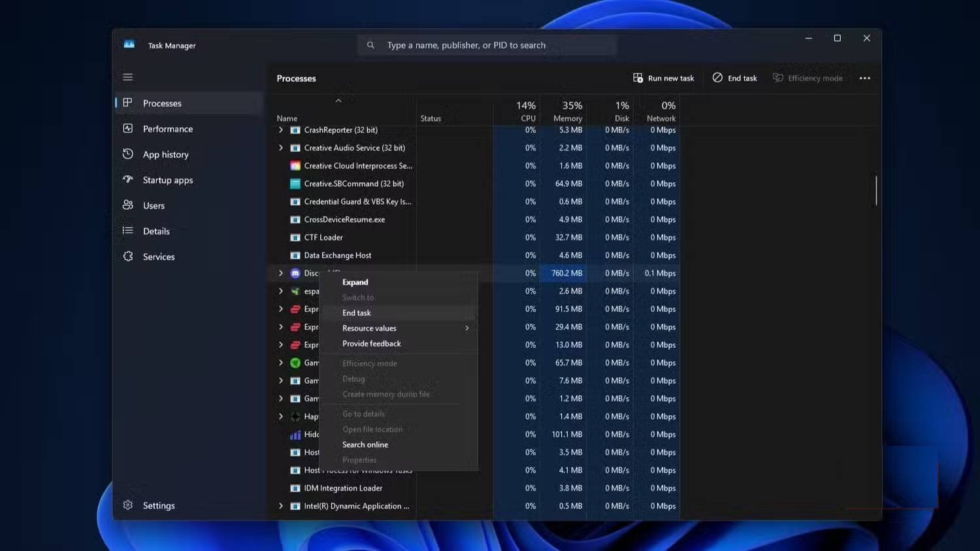Click the vertical scrollbar thumb of process list
The width and height of the screenshot is (980, 551).
point(876,190)
